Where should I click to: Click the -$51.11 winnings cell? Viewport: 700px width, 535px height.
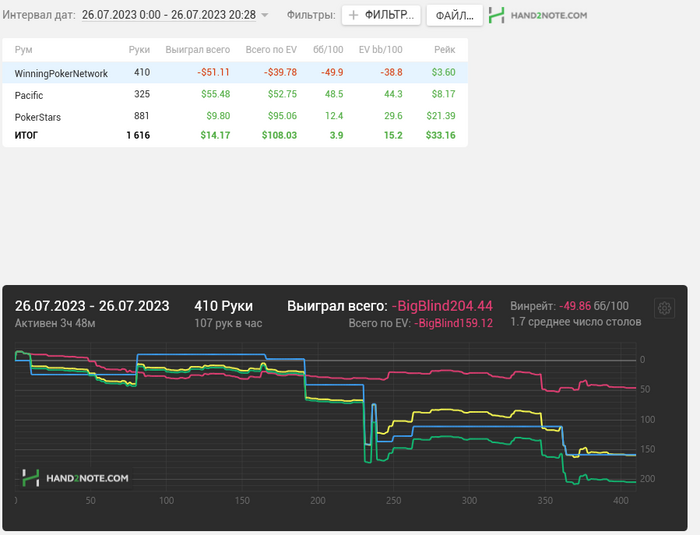(x=213, y=72)
